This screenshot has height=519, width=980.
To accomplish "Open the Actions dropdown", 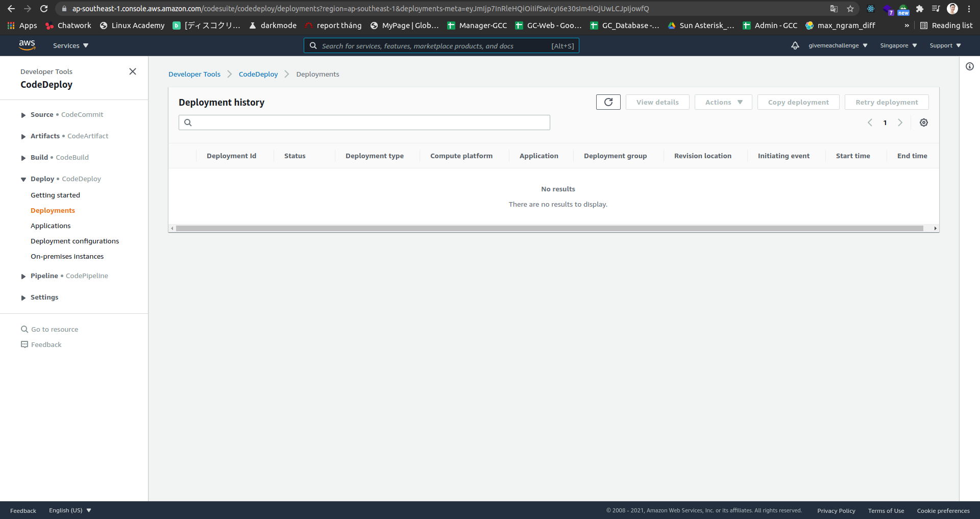I will point(723,102).
